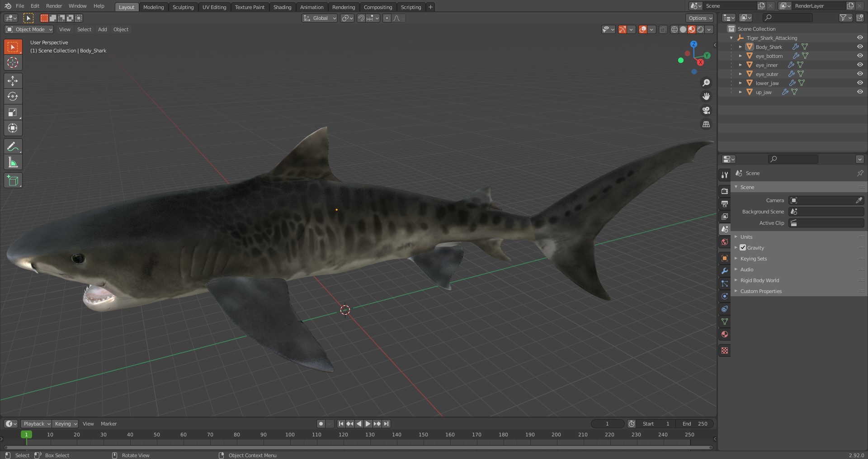Activate the Scale tool
Viewport: 868px width, 459px height.
[x=13, y=113]
